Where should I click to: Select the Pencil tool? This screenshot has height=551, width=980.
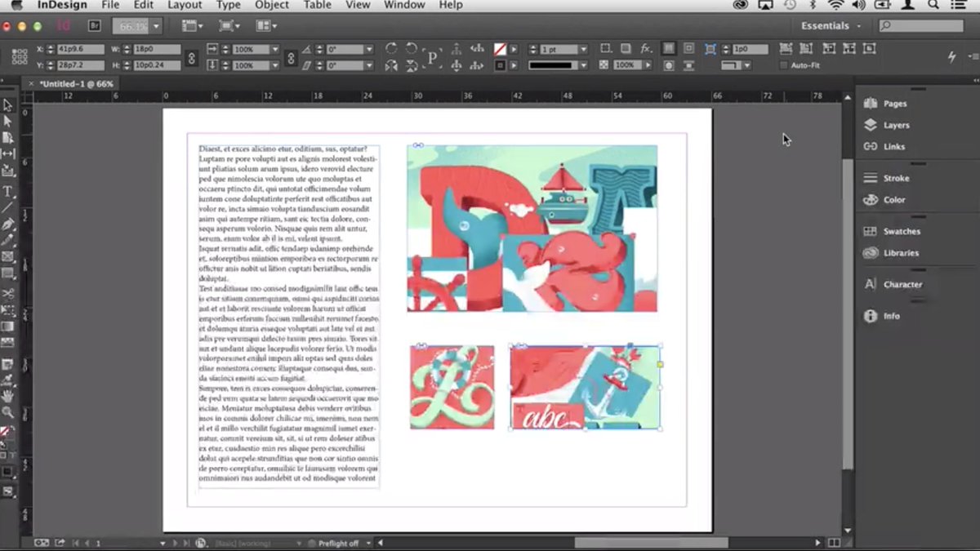click(x=8, y=240)
